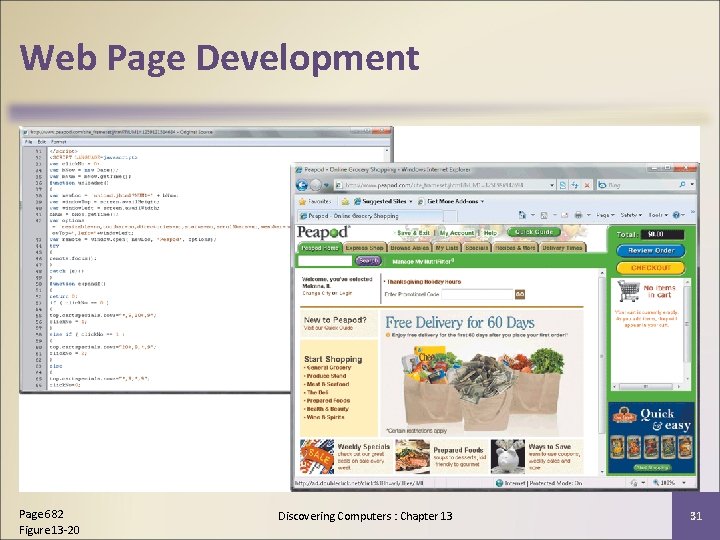The image size is (720, 540).
Task: Click the Visit our Quick Guide link
Action: [x=328, y=328]
